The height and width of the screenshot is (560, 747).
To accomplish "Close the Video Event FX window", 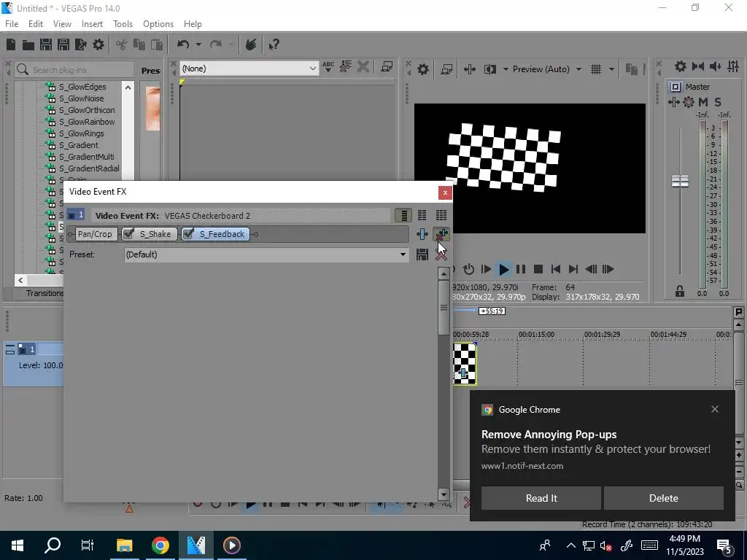I will pyautogui.click(x=445, y=192).
